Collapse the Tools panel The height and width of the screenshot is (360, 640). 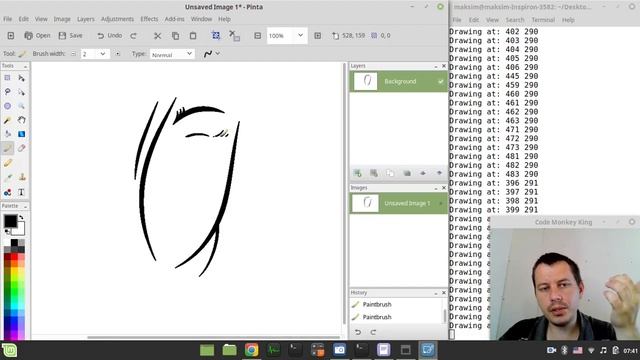[25, 66]
